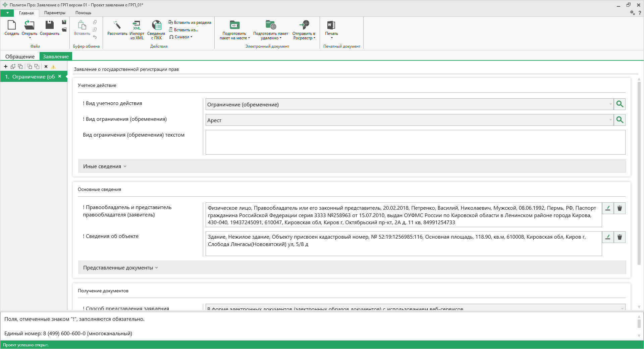This screenshot has width=644, height=349.
Task: Create a new document with Создать
Action: (12, 28)
